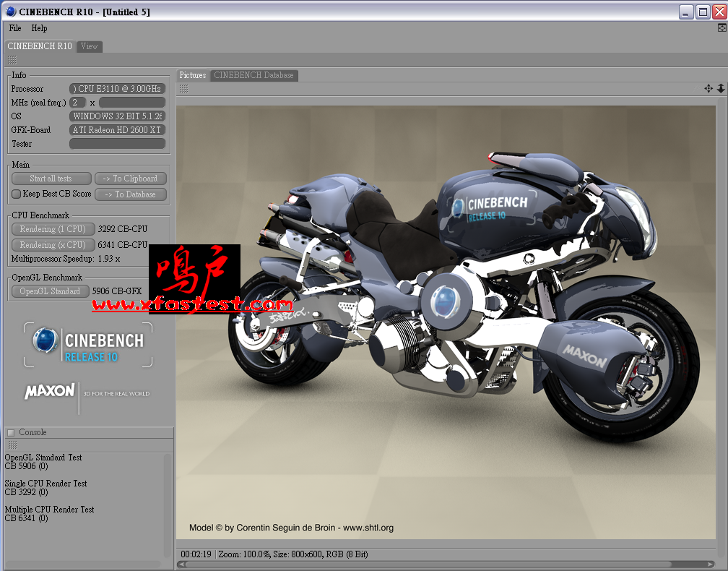Click the To Clipboard button
Screen dimensions: 728x571
point(131,179)
